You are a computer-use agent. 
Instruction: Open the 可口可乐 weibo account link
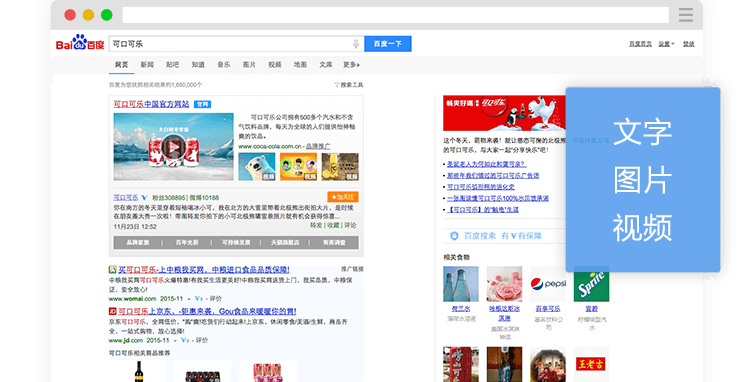coord(126,197)
